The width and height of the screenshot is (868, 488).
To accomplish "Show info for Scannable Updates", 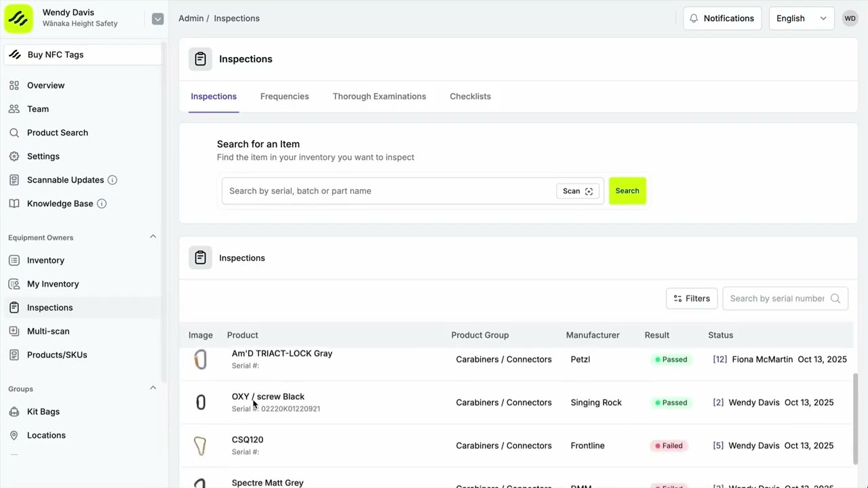I will (113, 180).
